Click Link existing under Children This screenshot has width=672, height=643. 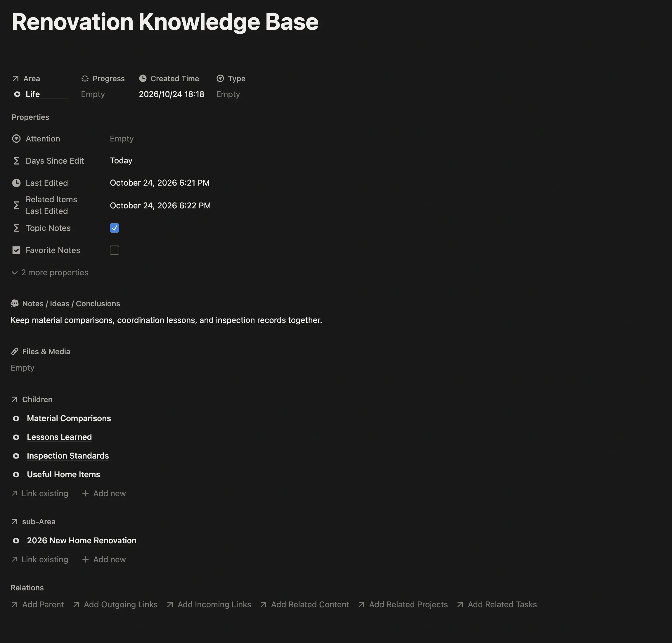pos(40,494)
